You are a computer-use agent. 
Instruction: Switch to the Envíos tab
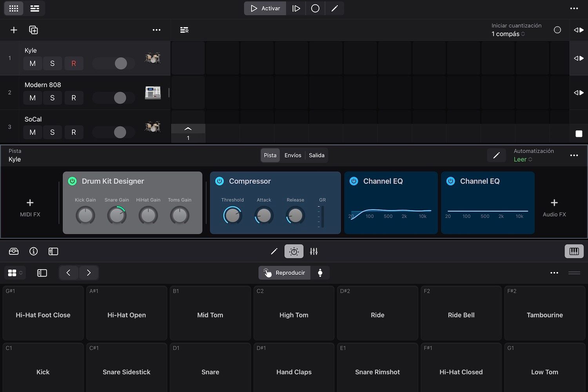292,155
